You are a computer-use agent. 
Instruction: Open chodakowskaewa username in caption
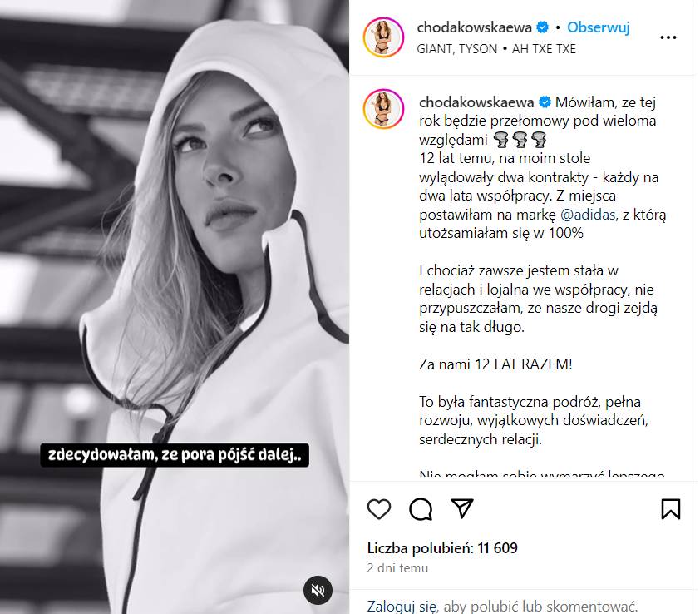tap(476, 102)
